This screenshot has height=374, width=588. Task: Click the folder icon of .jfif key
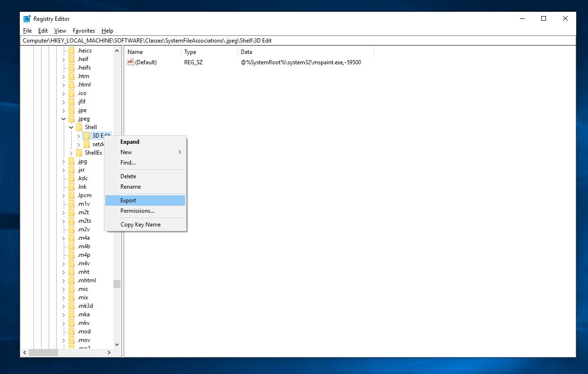coord(71,102)
